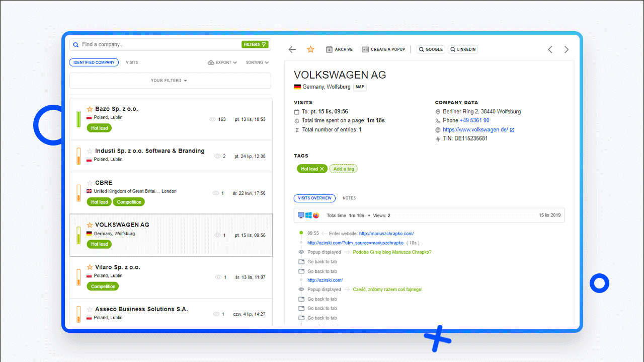
Task: Click the Archive button
Action: [x=339, y=49]
